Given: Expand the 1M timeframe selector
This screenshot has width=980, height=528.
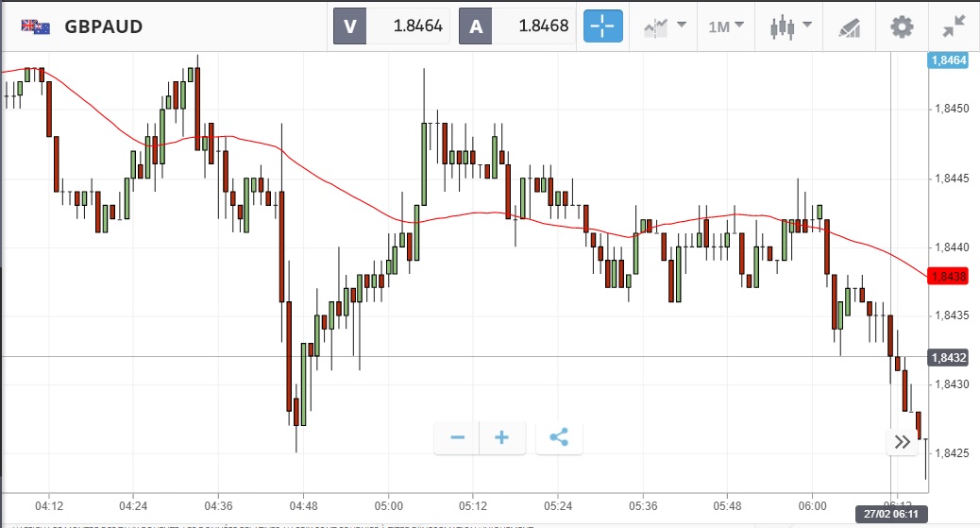Looking at the screenshot, I should 726,26.
